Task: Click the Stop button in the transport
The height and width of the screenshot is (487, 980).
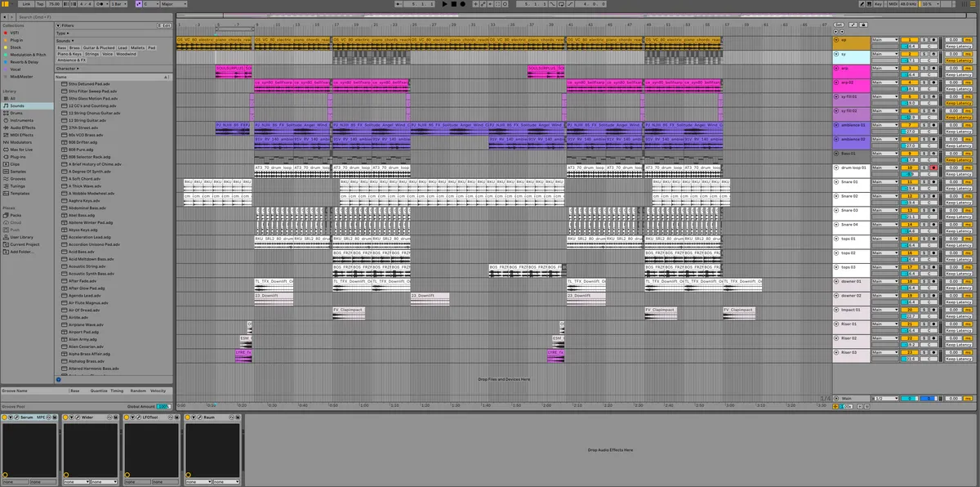Action: pos(455,4)
